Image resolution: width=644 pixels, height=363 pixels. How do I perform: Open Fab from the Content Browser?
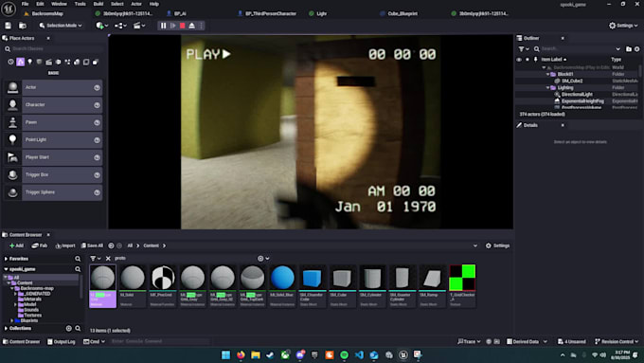coord(40,245)
